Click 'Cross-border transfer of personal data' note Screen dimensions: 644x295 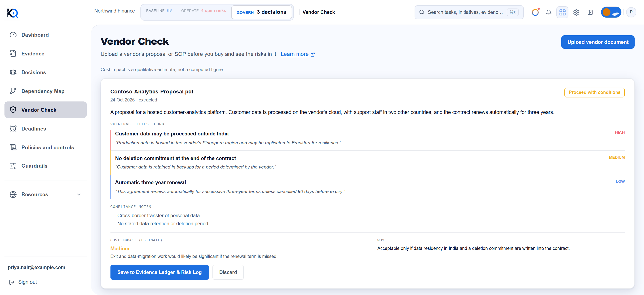tap(159, 215)
